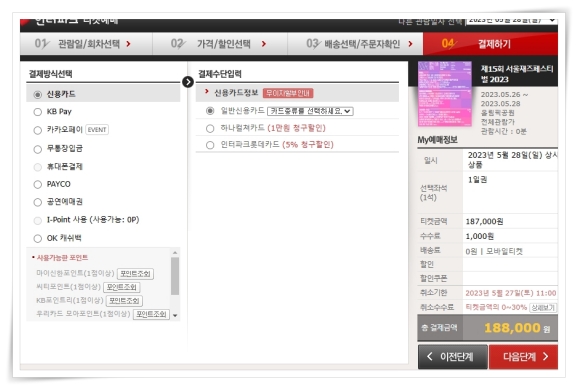Select 일반신용카드 radio button
The width and height of the screenshot is (578, 390).
coord(210,111)
